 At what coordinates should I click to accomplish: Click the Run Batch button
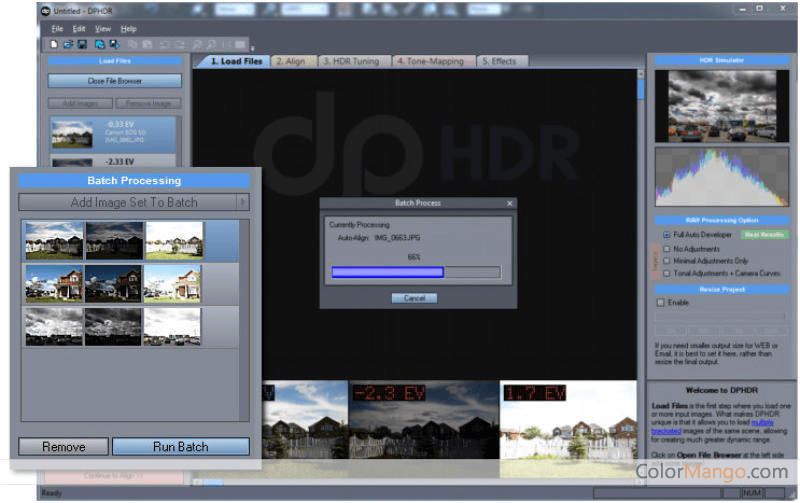[x=181, y=447]
